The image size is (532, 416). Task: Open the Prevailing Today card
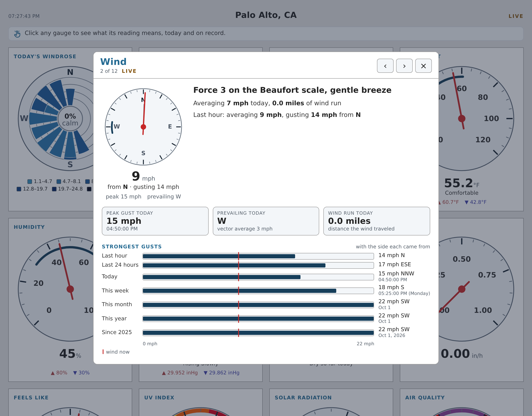tap(266, 221)
